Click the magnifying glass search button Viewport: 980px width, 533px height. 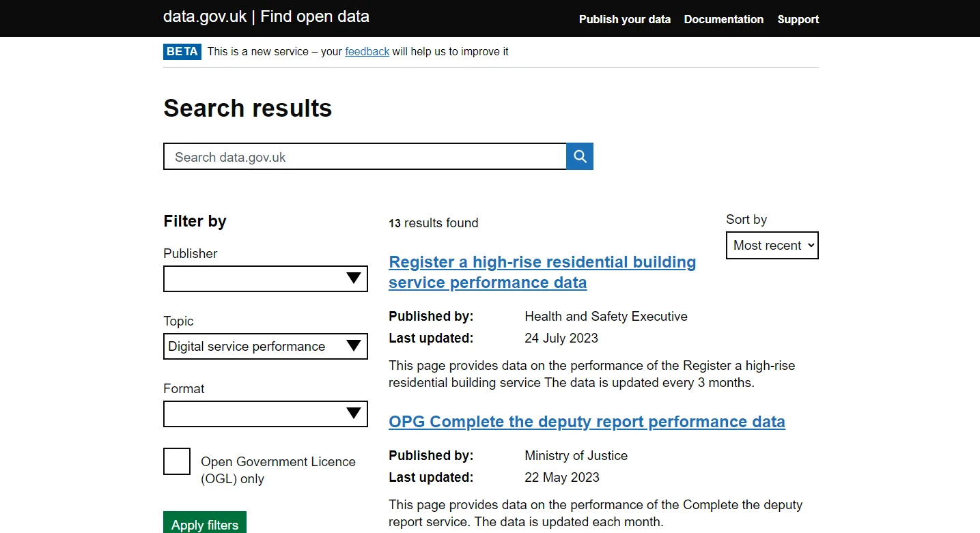(x=580, y=156)
